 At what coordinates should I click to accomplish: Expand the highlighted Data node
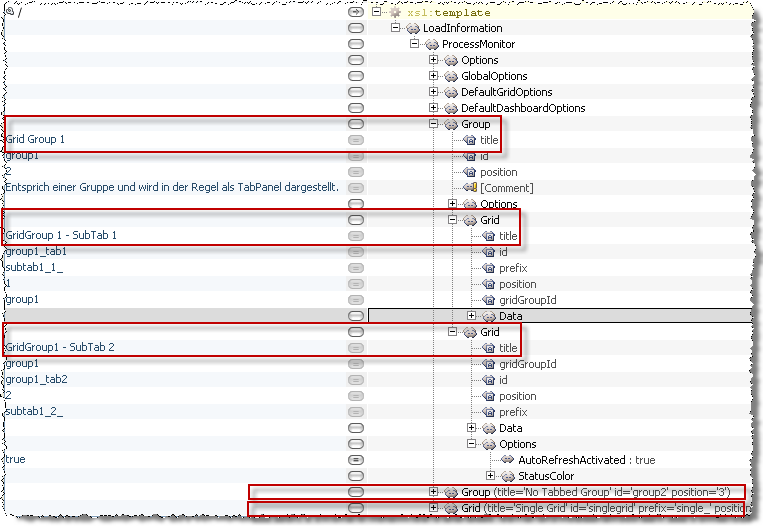click(471, 316)
